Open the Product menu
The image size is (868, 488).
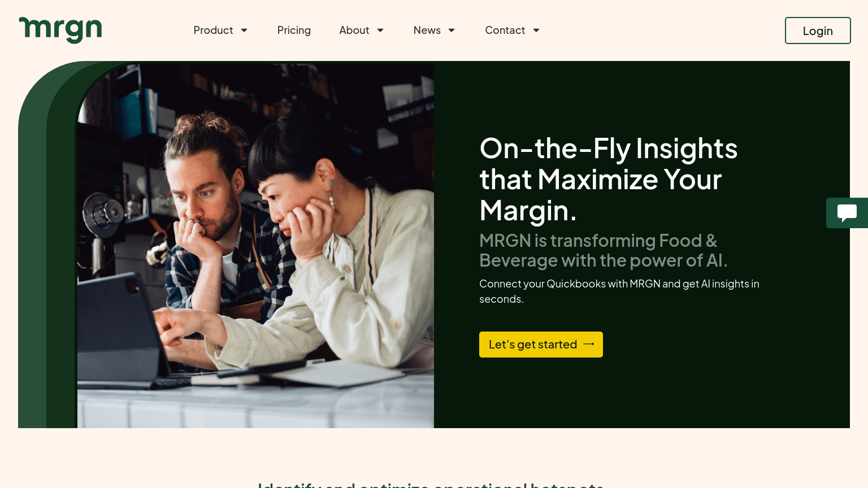213,30
